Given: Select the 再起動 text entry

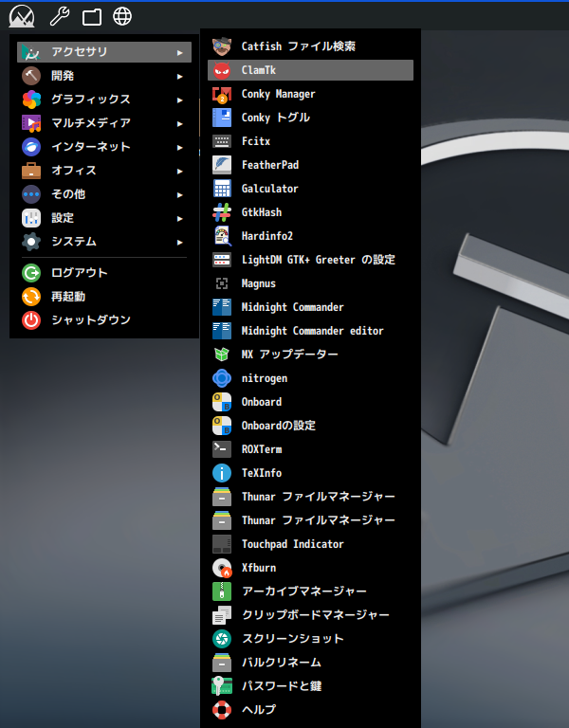Looking at the screenshot, I should coord(68,296).
